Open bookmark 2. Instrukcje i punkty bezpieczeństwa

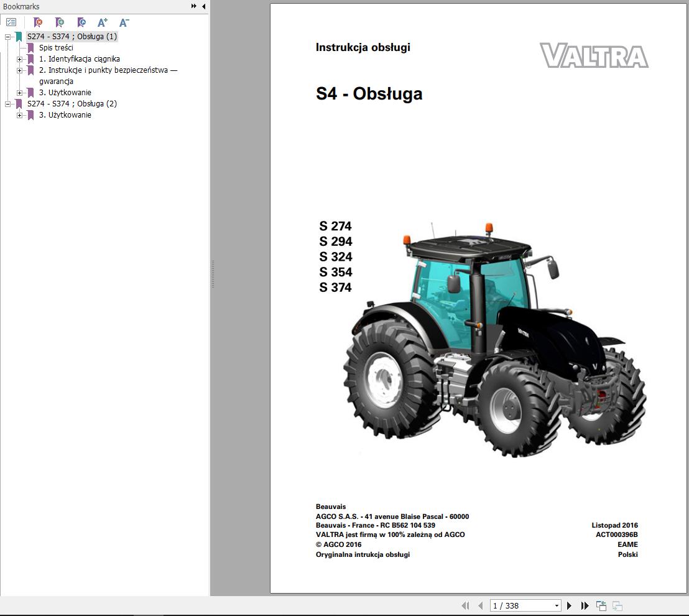click(x=108, y=75)
